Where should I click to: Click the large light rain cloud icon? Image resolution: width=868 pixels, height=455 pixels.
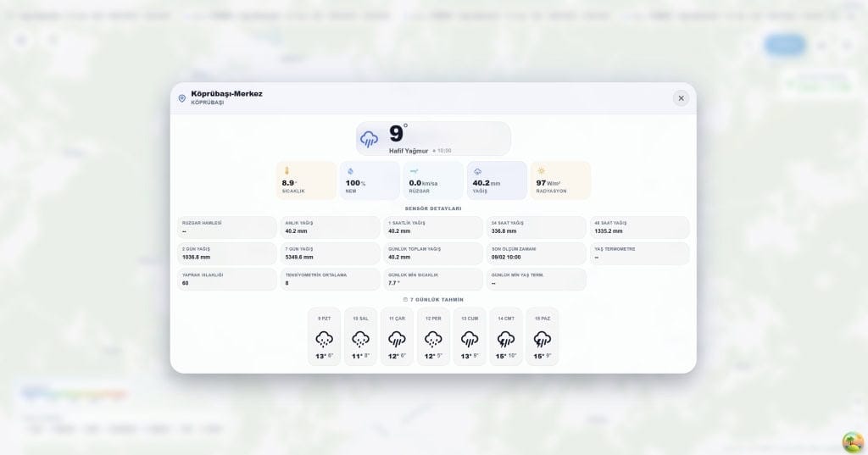tap(370, 139)
